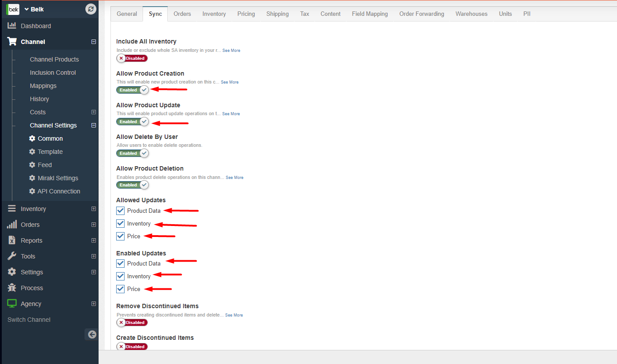Click See More under Allow Product Creation
Viewport: 617px width, 364px height.
[230, 82]
